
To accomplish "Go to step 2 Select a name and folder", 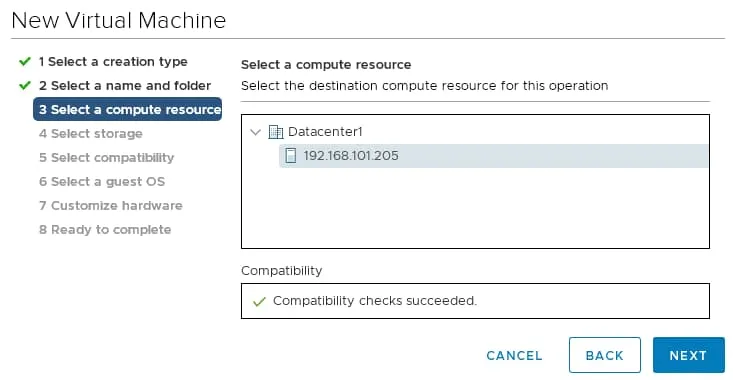I will click(x=125, y=86).
